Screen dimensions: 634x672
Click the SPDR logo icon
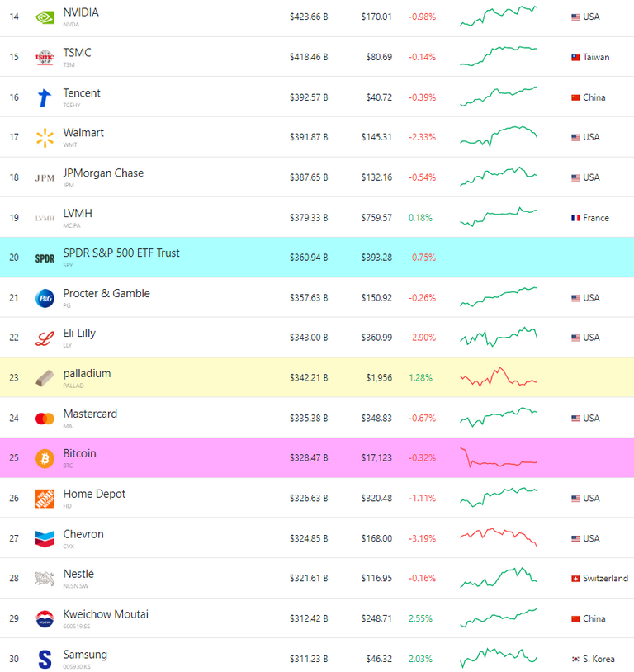45,258
